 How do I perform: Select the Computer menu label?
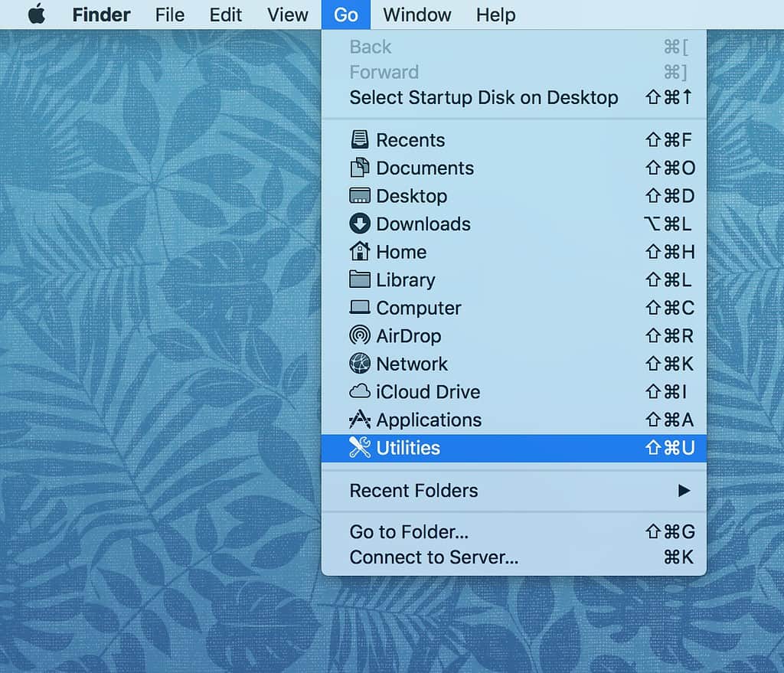[419, 308]
